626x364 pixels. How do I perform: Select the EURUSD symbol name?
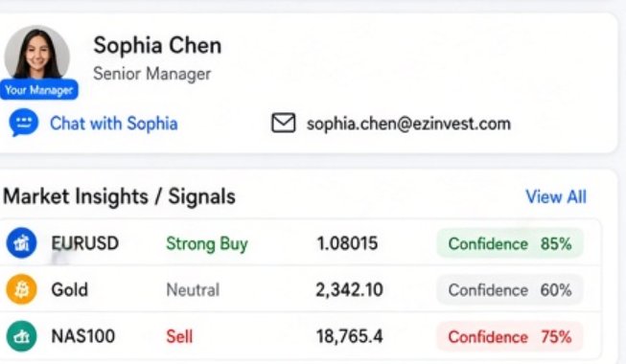point(85,243)
